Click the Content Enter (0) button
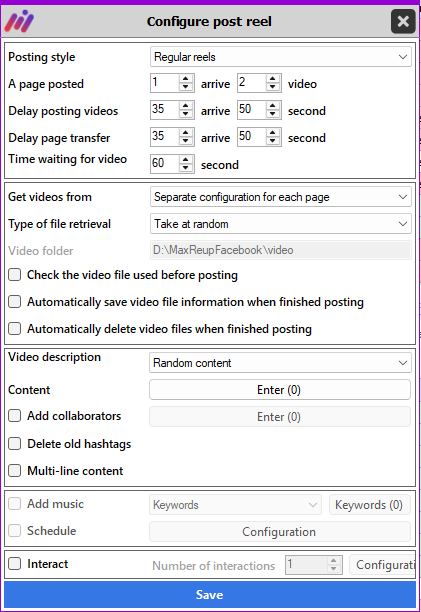 click(x=280, y=390)
